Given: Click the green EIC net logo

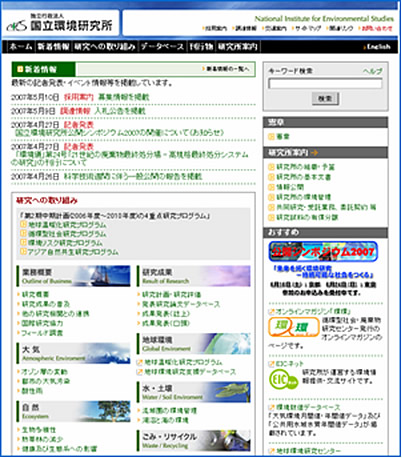Looking at the screenshot, I should (283, 379).
